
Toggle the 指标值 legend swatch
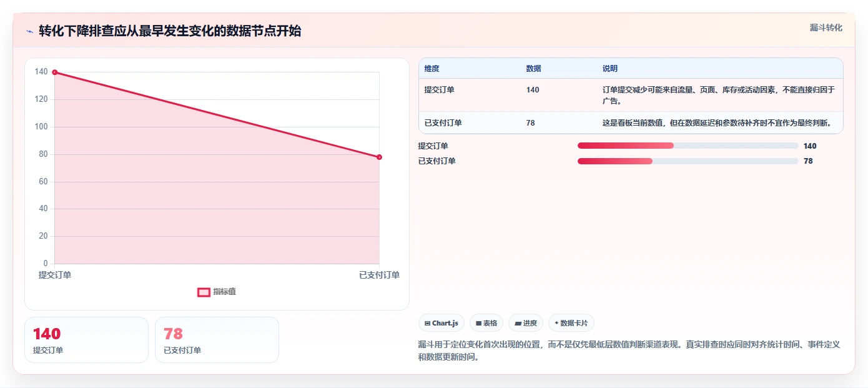[x=204, y=292]
